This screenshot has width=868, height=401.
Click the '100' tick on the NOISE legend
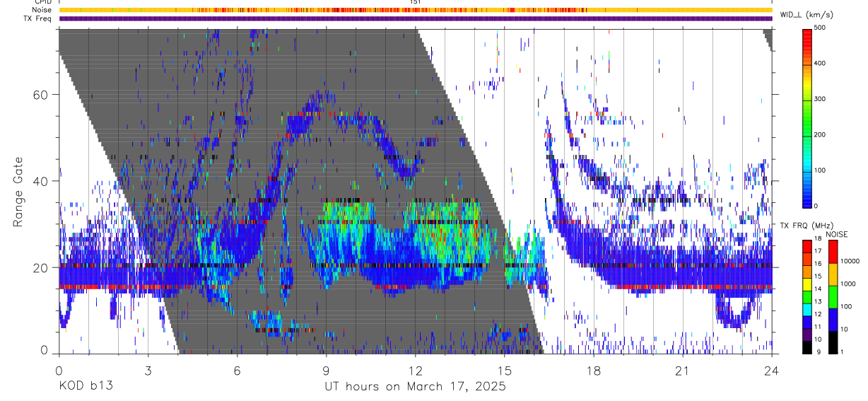(845, 306)
